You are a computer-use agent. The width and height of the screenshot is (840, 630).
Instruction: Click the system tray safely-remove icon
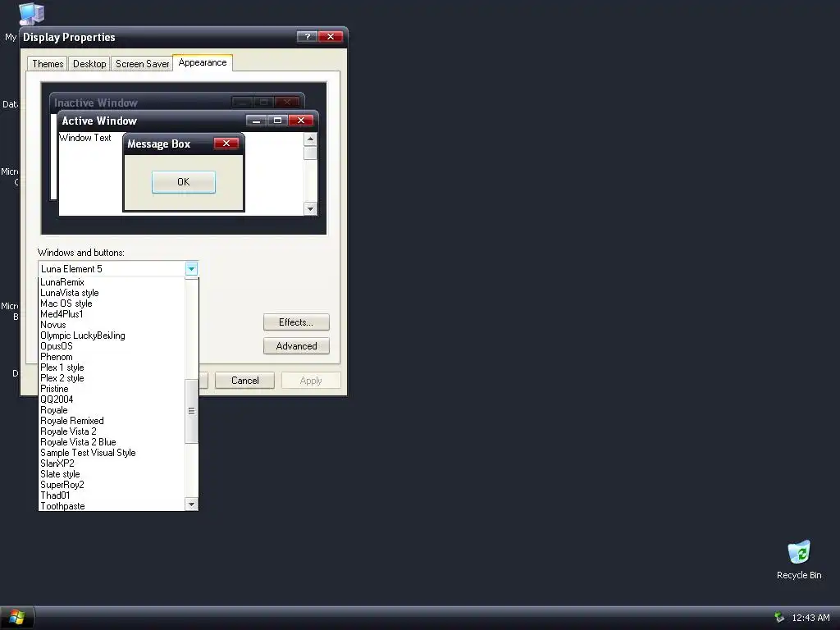pos(779,617)
